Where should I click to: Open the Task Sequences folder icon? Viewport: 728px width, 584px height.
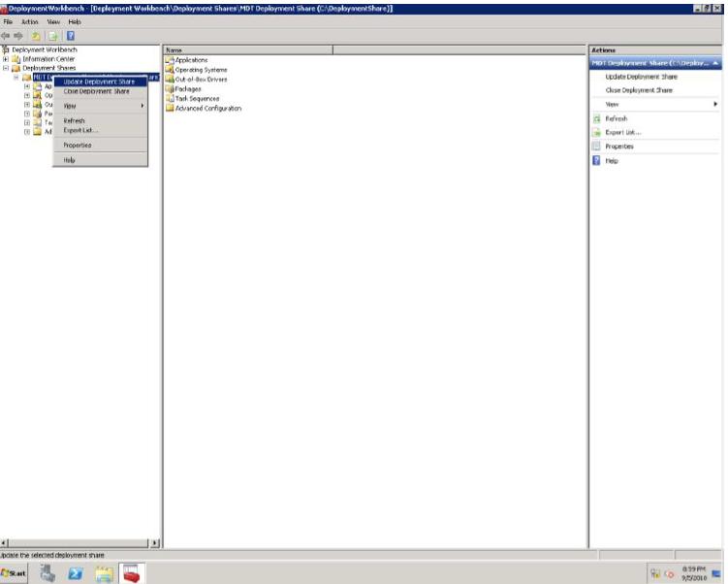click(170, 99)
